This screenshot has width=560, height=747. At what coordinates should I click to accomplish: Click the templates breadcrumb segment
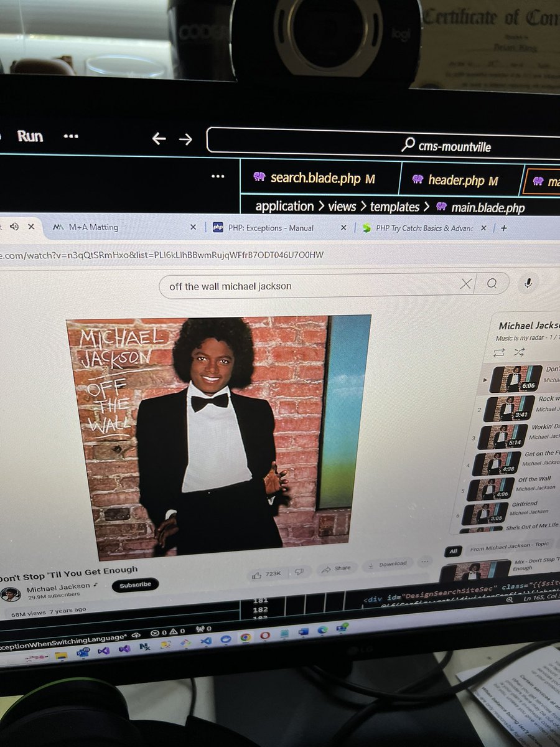click(395, 207)
